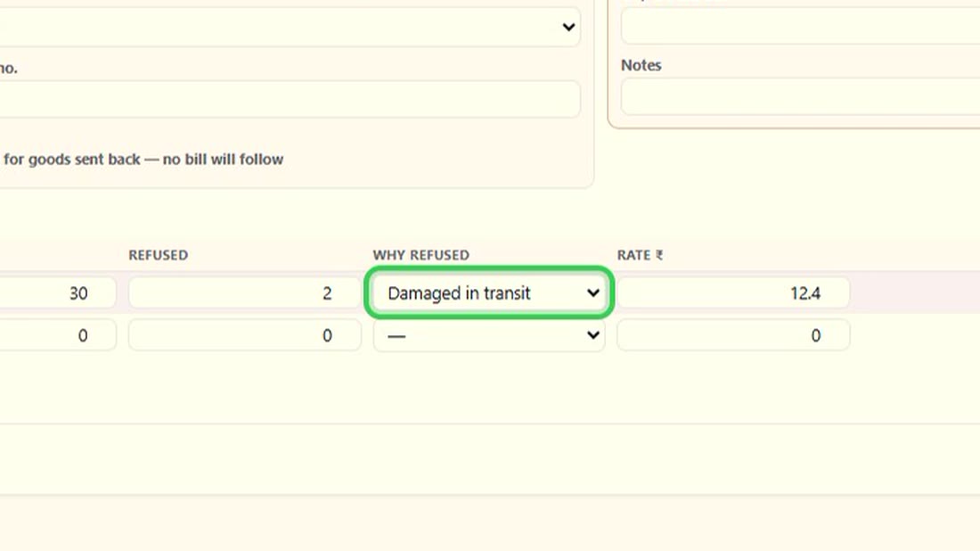Click the chevron arrow beside Damaged in transit

point(592,292)
